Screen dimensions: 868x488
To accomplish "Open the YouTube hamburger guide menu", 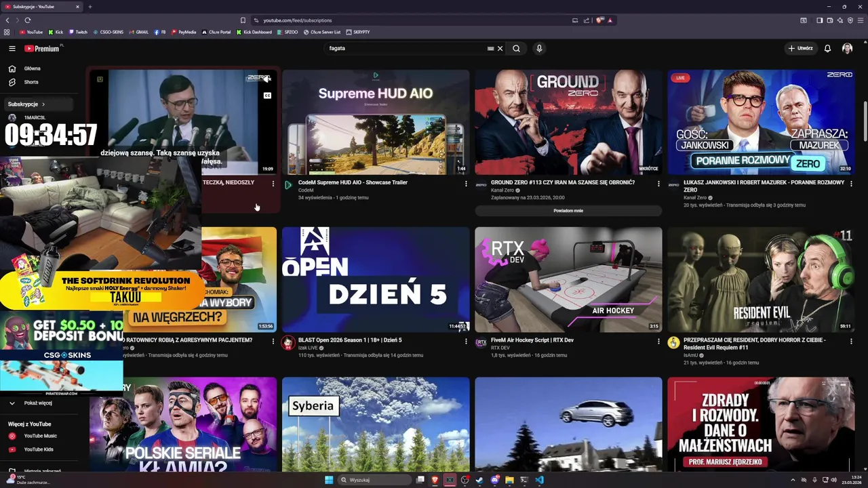I will click(x=12, y=48).
